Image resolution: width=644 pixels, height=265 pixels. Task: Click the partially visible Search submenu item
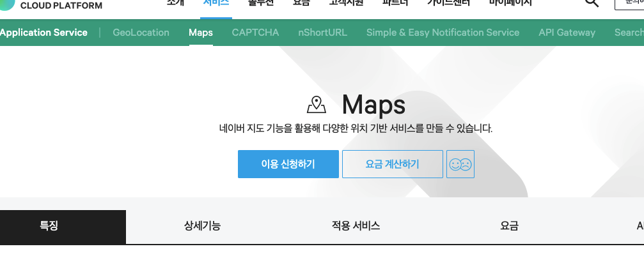pos(629,33)
